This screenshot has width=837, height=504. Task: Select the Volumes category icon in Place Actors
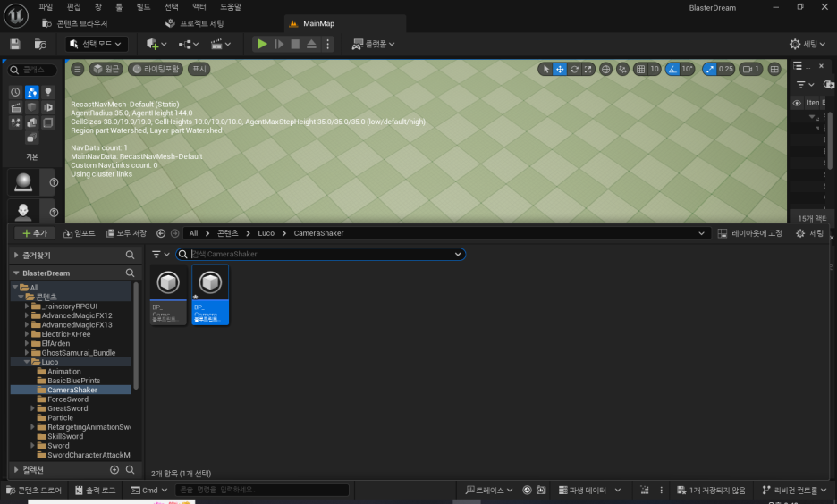(48, 123)
